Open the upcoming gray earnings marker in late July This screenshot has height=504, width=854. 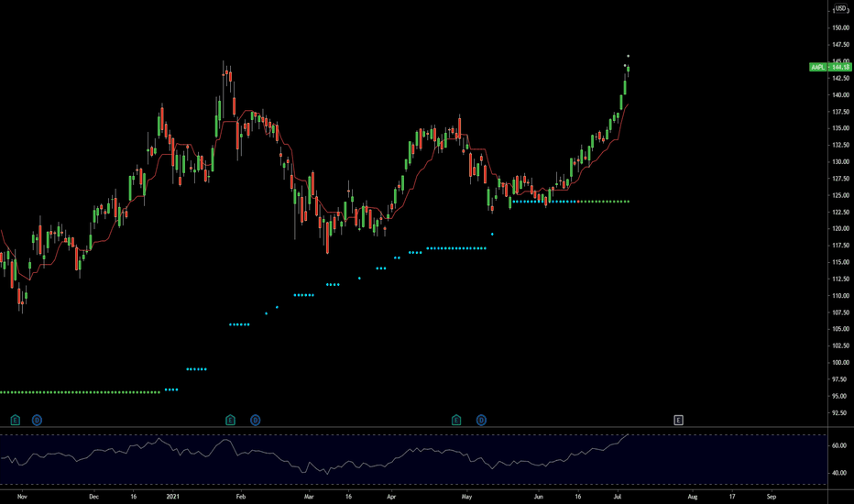click(x=679, y=420)
